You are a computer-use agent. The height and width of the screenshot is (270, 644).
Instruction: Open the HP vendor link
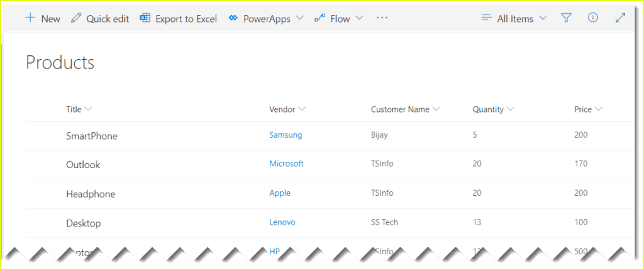coord(274,252)
